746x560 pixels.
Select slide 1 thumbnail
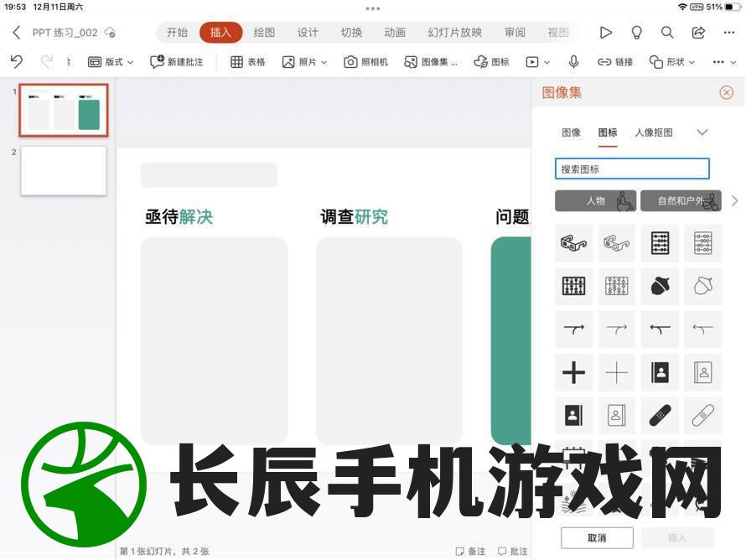[64, 111]
